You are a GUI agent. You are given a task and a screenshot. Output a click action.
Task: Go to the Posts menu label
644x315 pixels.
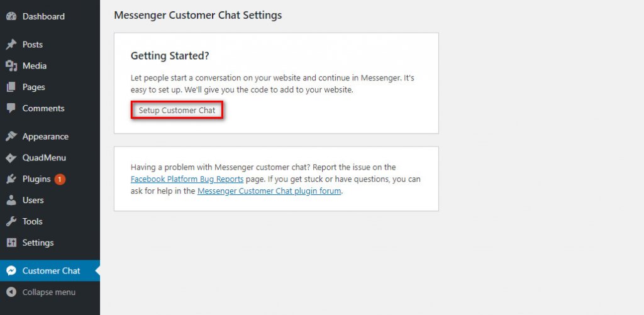(x=33, y=45)
